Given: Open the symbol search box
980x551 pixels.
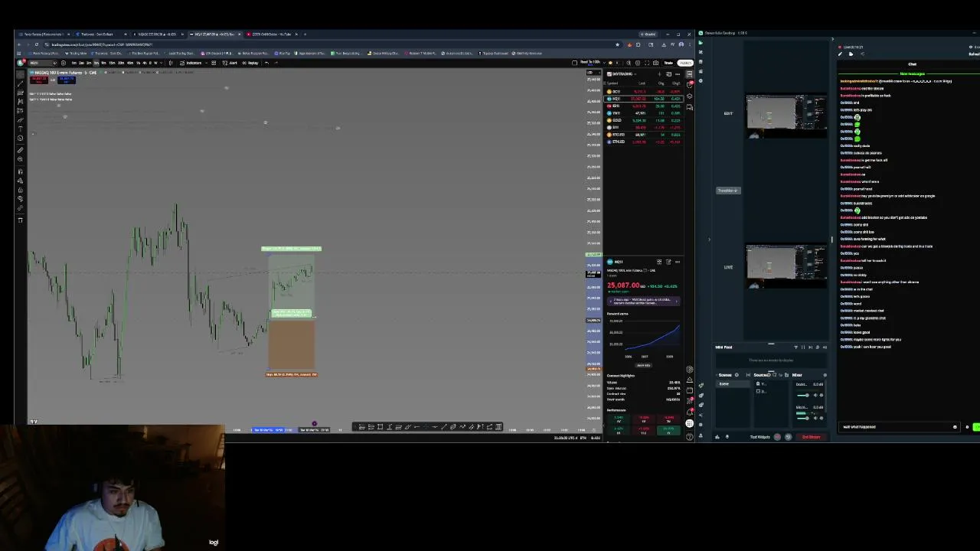Looking at the screenshot, I should tap(41, 63).
